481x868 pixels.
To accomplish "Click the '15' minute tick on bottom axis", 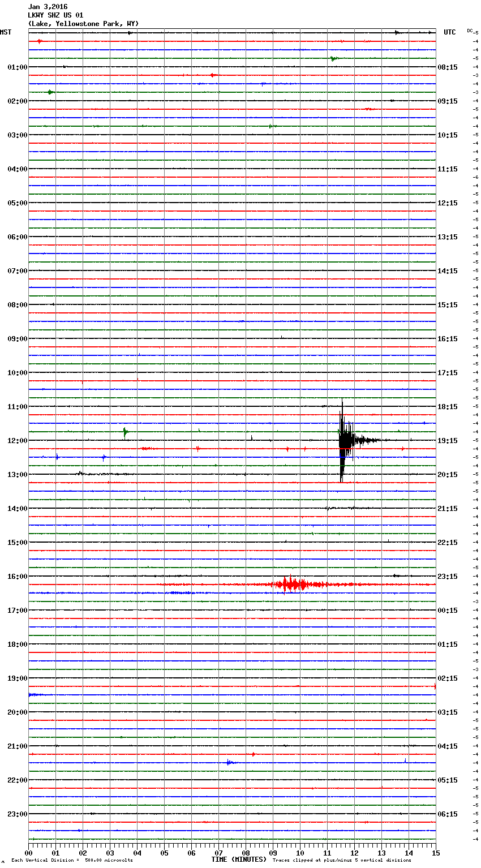I will (436, 853).
